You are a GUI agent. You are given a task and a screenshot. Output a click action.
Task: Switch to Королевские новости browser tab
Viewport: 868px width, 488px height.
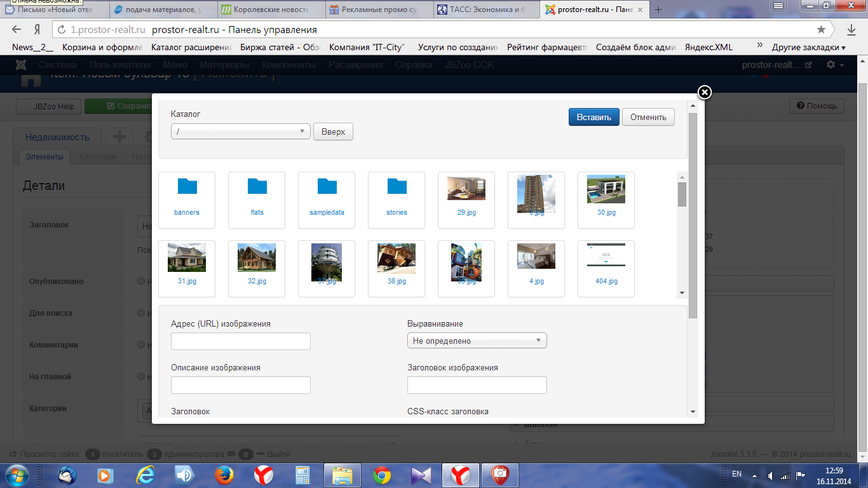point(271,10)
